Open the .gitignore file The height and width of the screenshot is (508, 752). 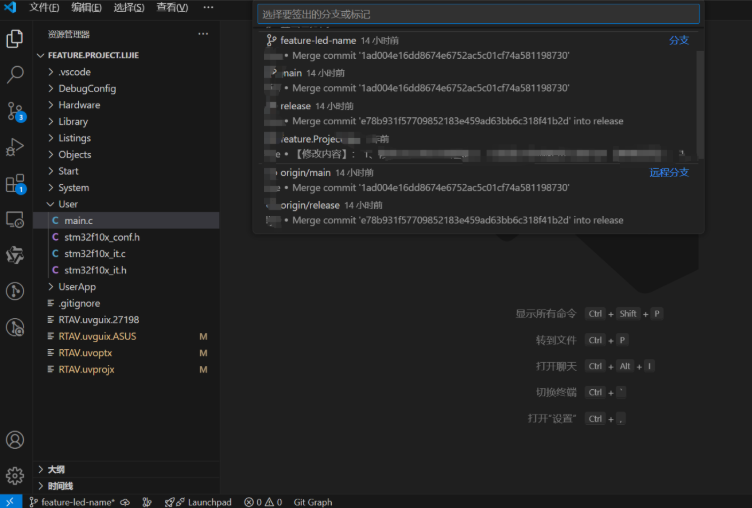coord(126,303)
